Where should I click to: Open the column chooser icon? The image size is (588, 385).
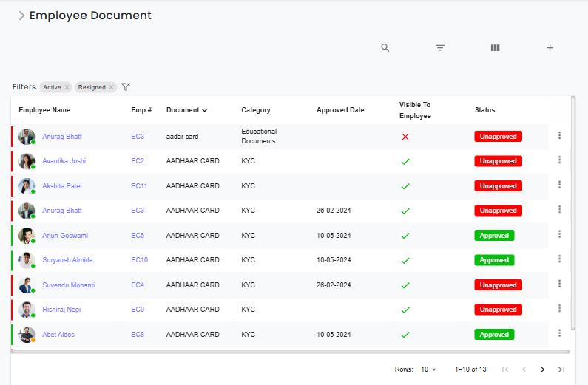tap(495, 47)
